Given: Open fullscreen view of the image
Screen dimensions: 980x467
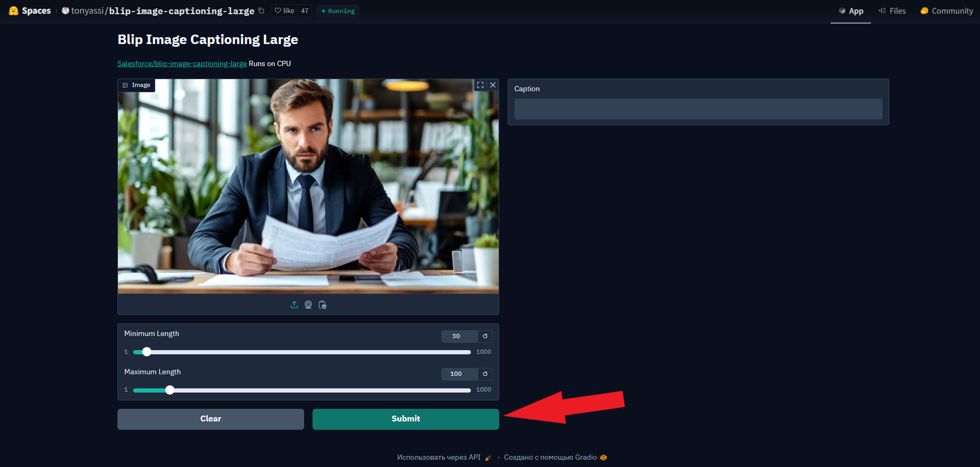Looking at the screenshot, I should pyautogui.click(x=480, y=85).
